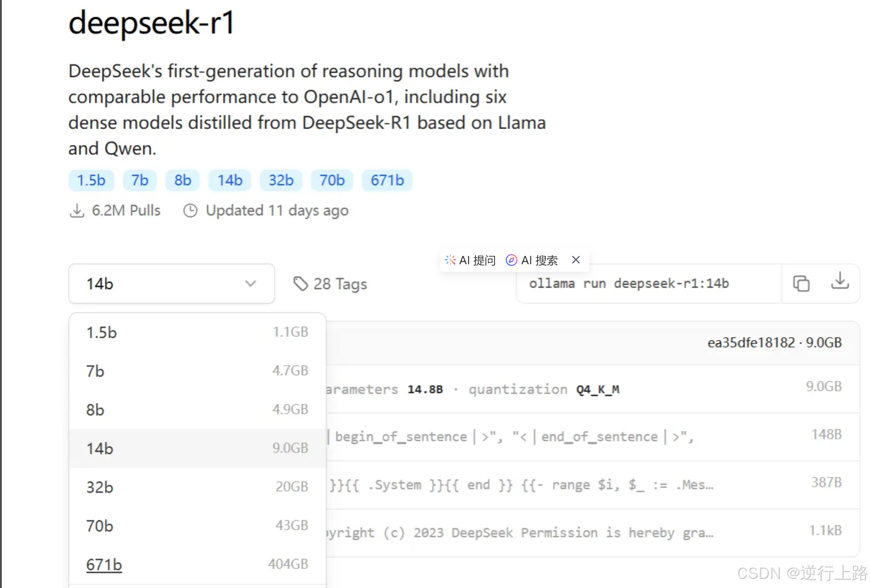Image resolution: width=870 pixels, height=588 pixels.
Task: Click the 1.5b blue tag chip
Action: pyautogui.click(x=91, y=181)
